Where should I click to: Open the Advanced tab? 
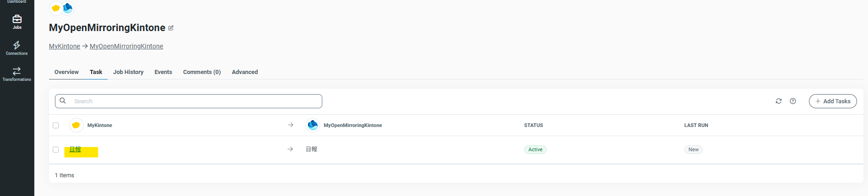[245, 72]
